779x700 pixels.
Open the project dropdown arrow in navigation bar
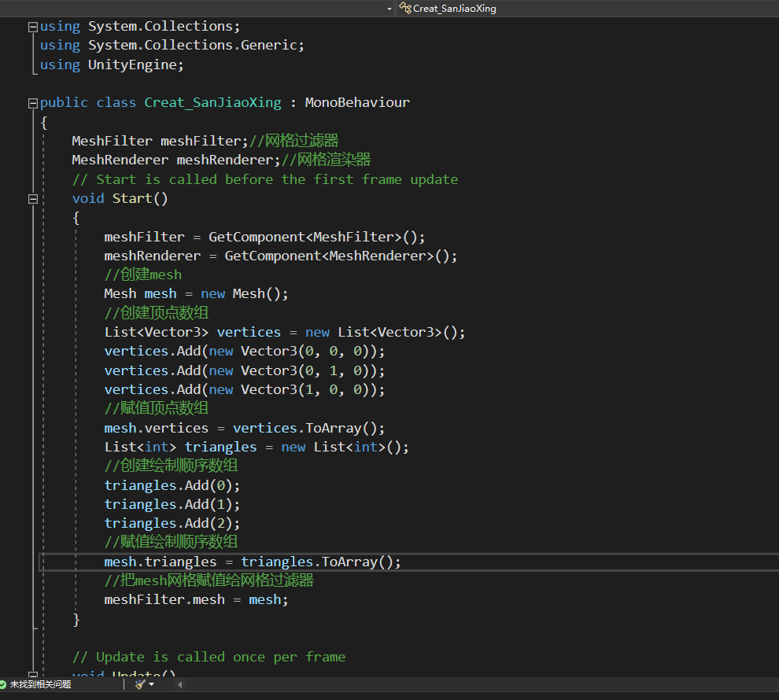(389, 9)
